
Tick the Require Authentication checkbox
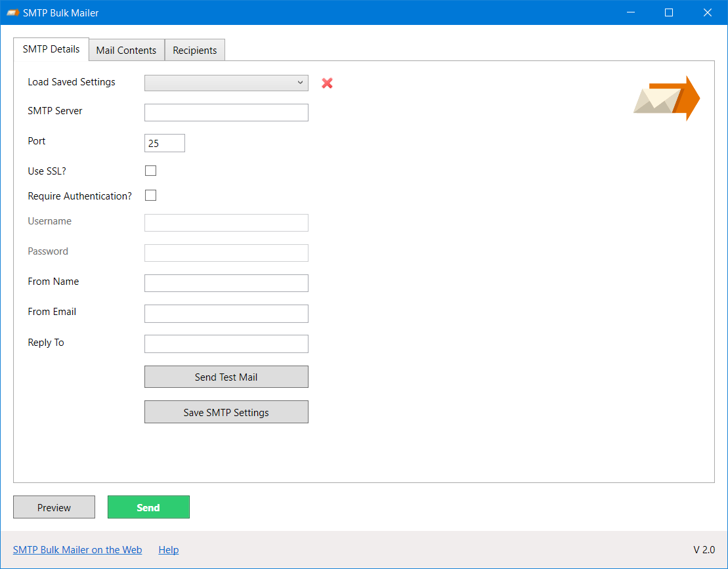[x=150, y=196]
